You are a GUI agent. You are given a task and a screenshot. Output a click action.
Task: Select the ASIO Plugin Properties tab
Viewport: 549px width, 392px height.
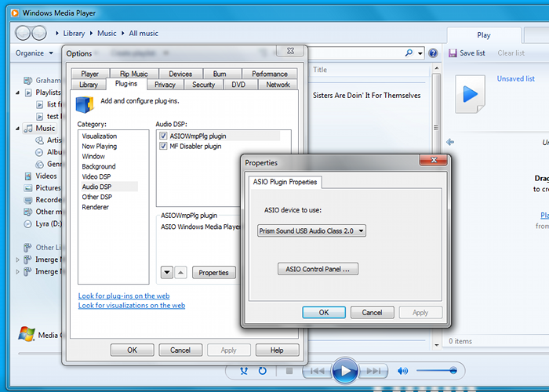point(285,182)
